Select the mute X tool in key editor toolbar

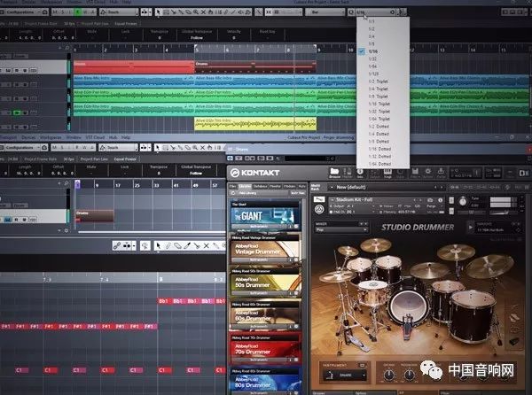[207, 245]
